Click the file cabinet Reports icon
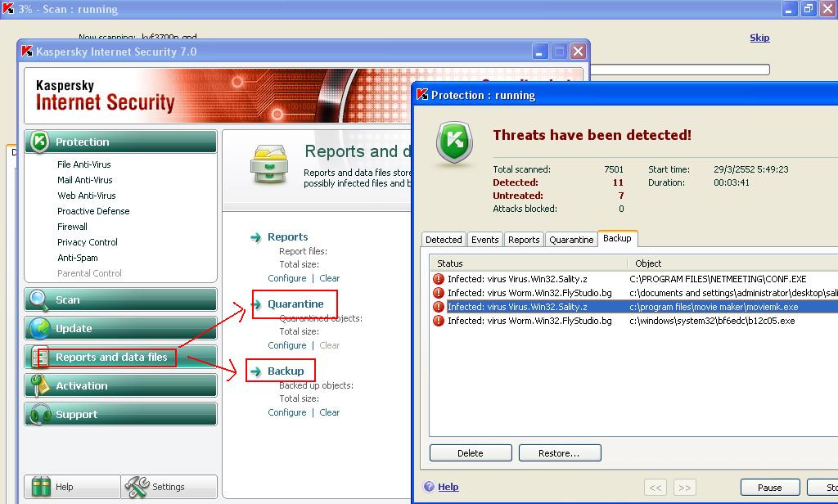Viewport: 838px width, 504px height. (270, 164)
